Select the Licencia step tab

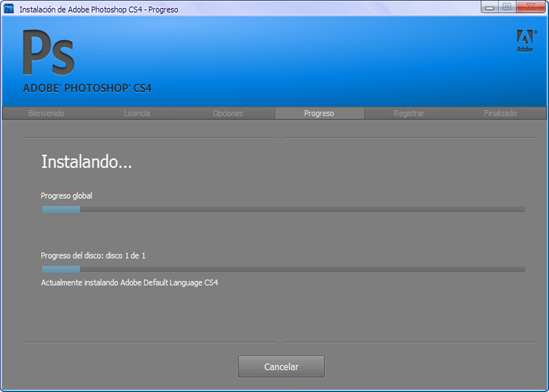(x=137, y=114)
